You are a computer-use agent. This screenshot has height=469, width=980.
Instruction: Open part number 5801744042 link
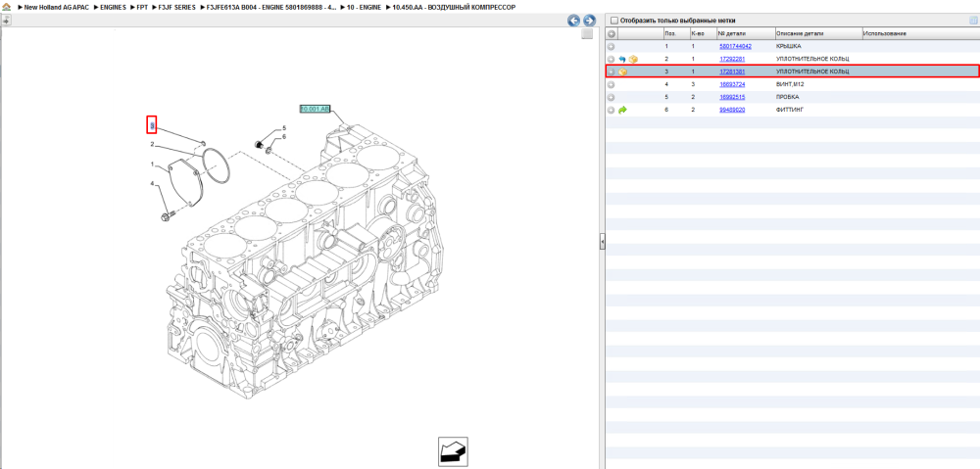click(735, 46)
